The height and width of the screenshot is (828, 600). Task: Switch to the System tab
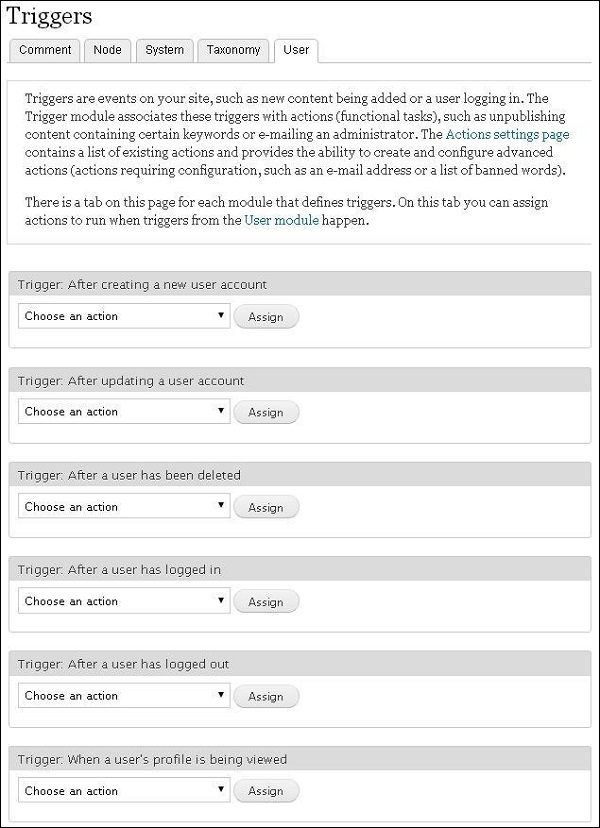tap(164, 50)
